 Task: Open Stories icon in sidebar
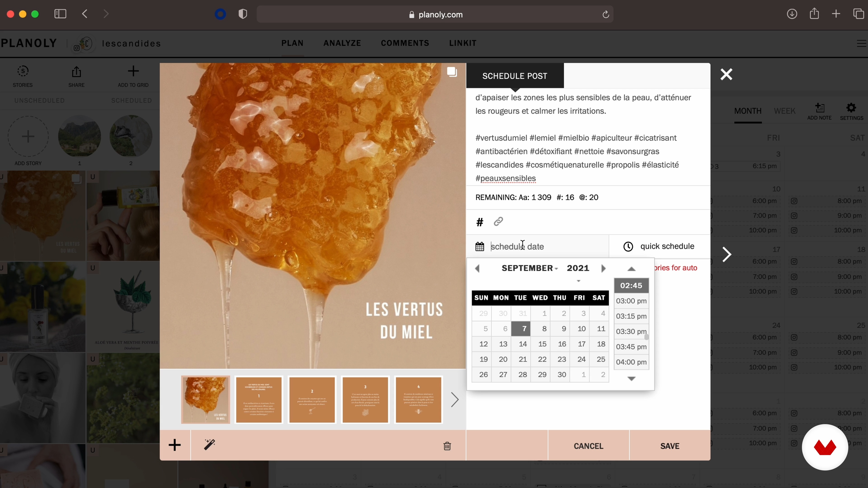(23, 71)
